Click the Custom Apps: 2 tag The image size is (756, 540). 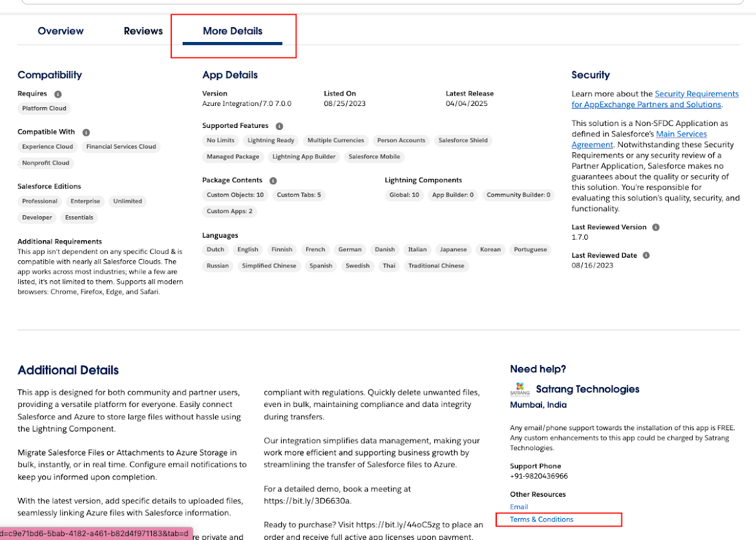point(229,211)
